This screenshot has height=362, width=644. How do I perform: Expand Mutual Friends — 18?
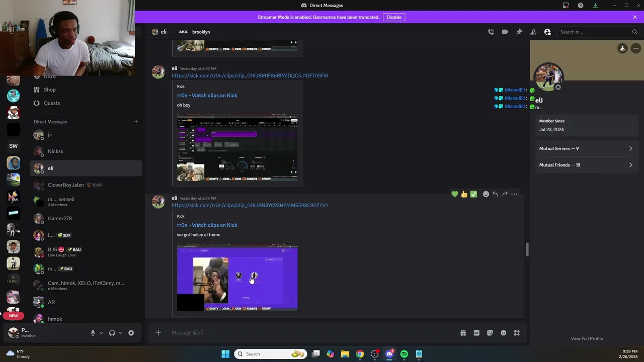coord(586,165)
